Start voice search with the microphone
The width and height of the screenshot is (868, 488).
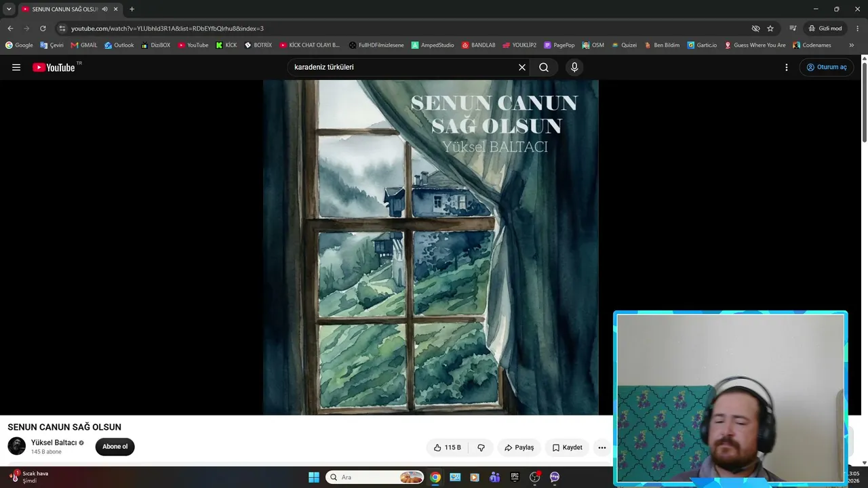574,67
